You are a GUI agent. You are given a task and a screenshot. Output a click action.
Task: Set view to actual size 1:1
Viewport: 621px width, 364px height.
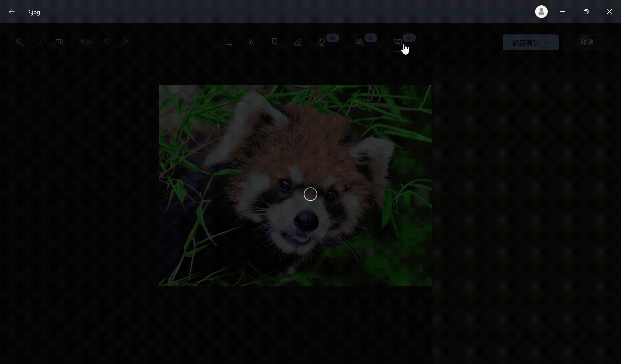[x=59, y=42]
